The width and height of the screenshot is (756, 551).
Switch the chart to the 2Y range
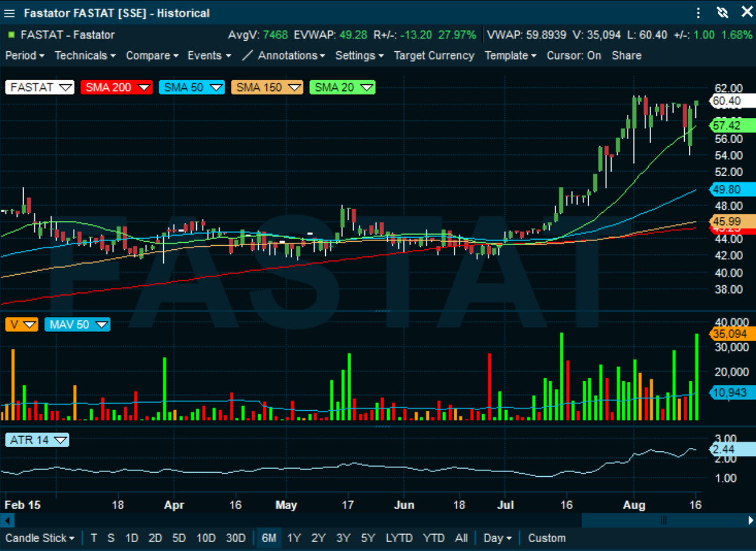coord(318,538)
